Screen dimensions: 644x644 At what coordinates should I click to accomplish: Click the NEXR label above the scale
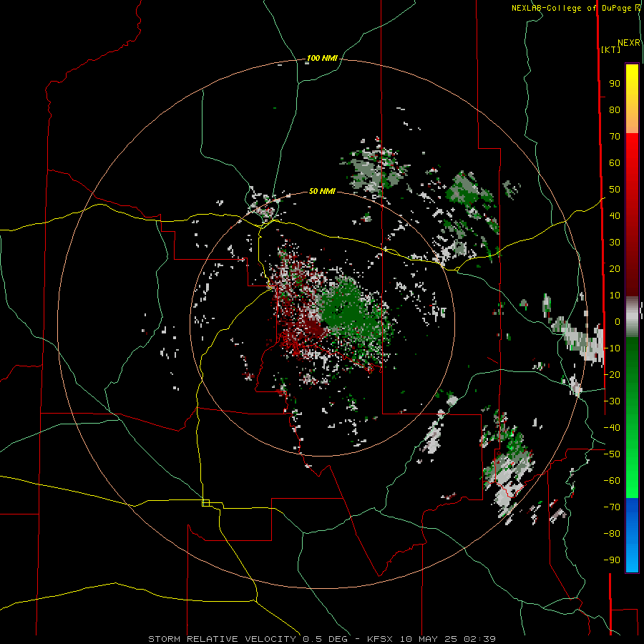click(x=629, y=43)
